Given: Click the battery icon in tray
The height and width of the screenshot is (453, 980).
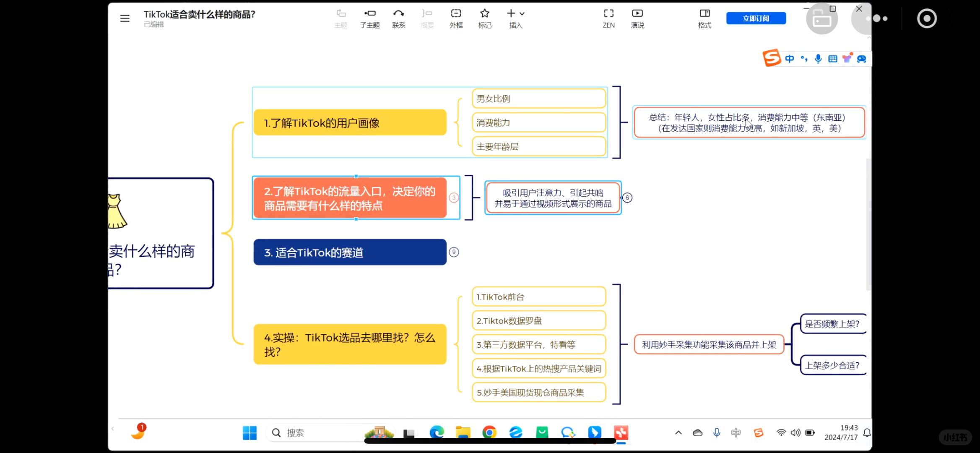Looking at the screenshot, I should coord(810,433).
